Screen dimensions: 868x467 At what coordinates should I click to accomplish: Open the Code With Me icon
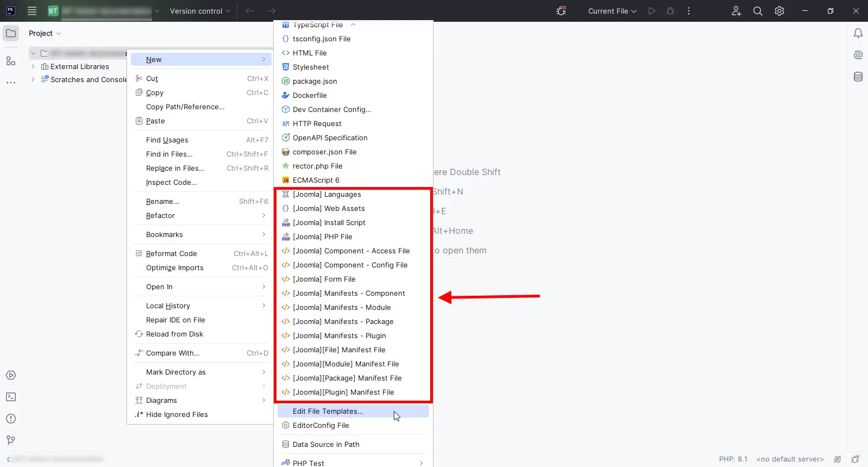736,11
